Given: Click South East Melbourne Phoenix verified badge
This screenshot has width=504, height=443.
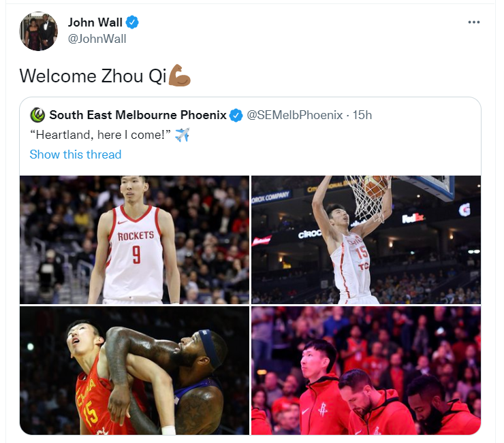Looking at the screenshot, I should pos(236,115).
